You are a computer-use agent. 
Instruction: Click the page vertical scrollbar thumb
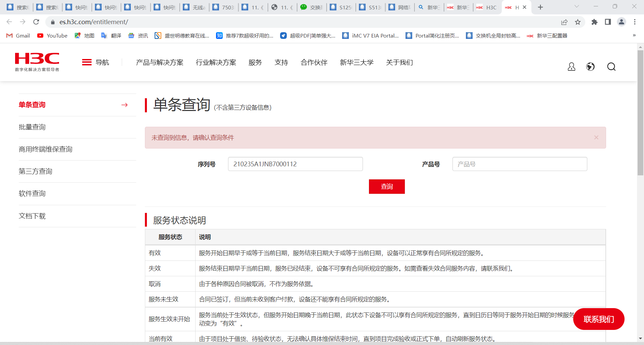[640, 112]
